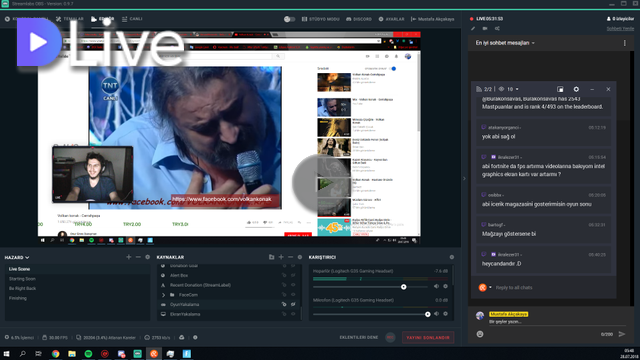The width and height of the screenshot is (640, 360).
Task: Open the Karıştırıcı mixer settings gear
Action: point(451,257)
